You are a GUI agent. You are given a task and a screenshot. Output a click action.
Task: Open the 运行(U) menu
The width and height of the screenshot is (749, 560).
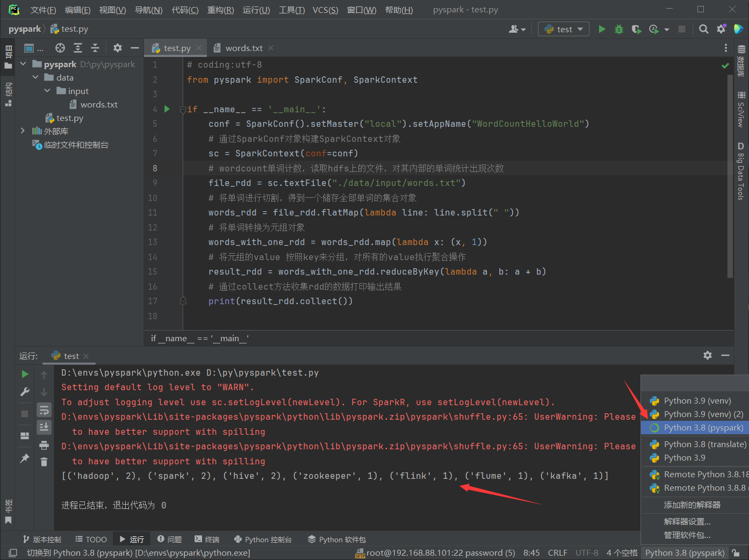click(x=256, y=10)
